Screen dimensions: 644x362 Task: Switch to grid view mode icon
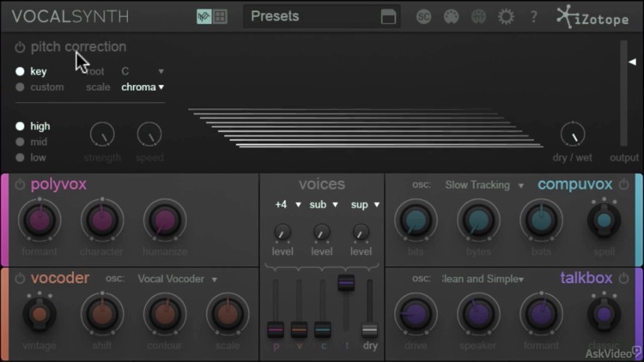point(220,16)
